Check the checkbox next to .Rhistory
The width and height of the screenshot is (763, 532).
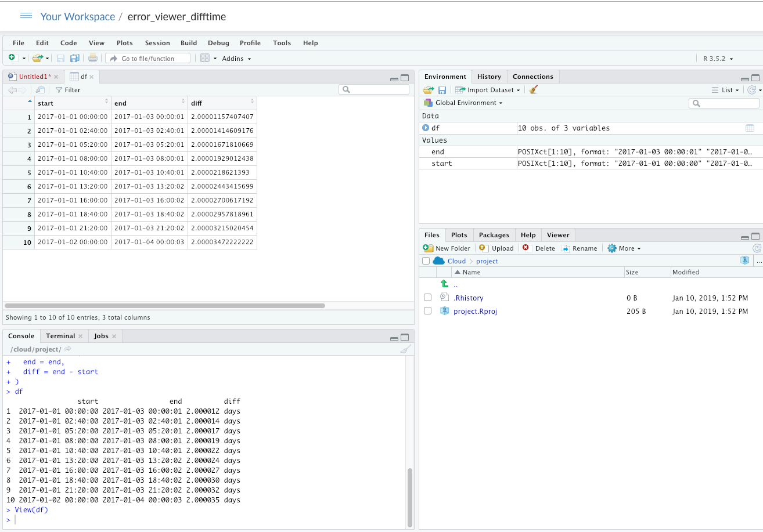click(x=428, y=297)
